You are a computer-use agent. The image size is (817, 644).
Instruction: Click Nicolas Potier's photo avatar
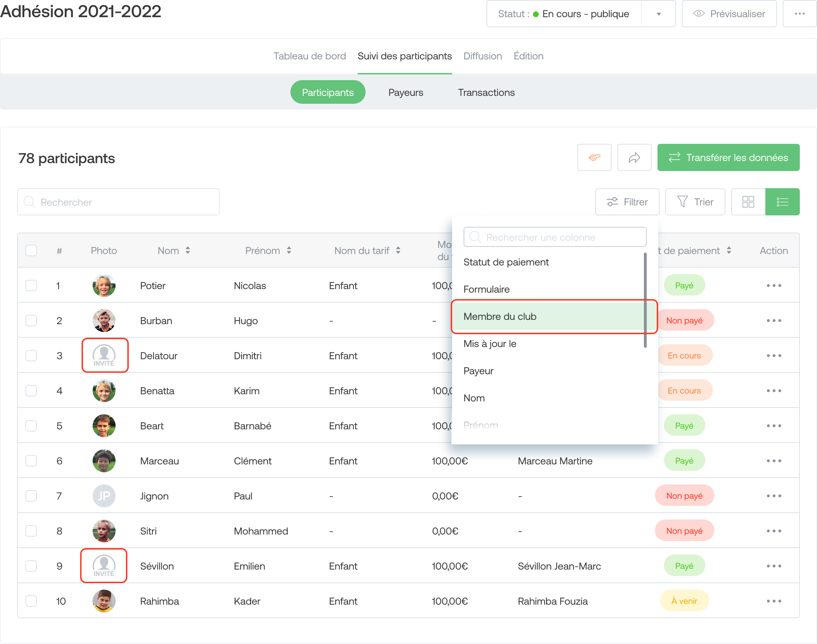pos(104,286)
